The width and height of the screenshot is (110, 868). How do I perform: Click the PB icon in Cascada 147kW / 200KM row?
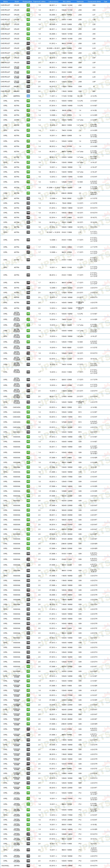coord(28,422)
